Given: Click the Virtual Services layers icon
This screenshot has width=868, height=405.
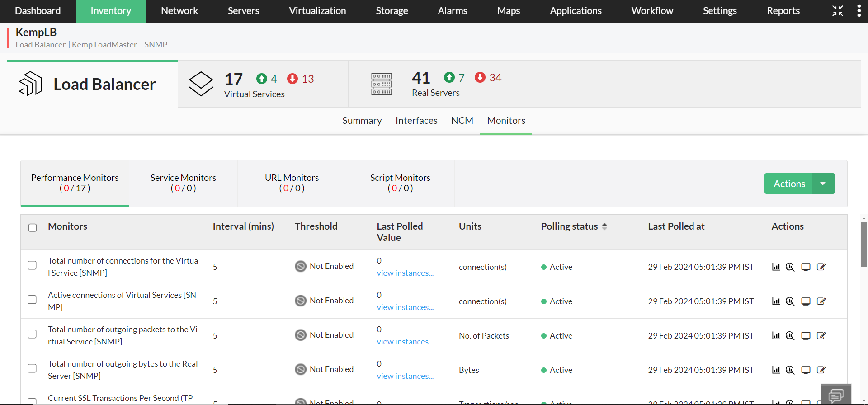Looking at the screenshot, I should pos(201,84).
